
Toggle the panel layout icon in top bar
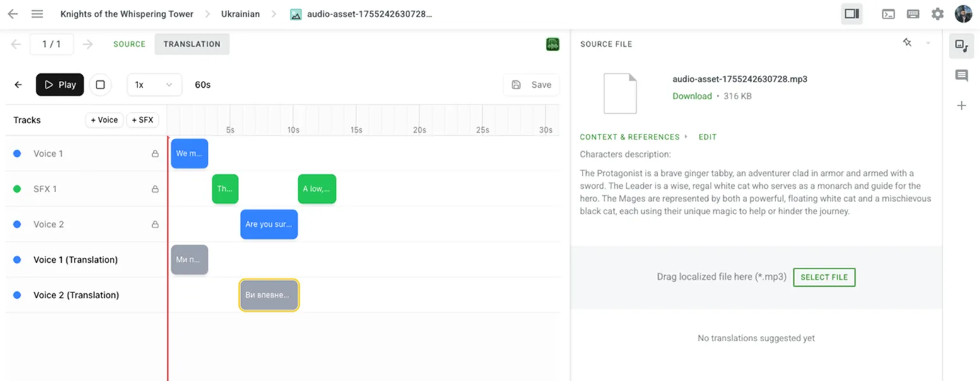(852, 13)
